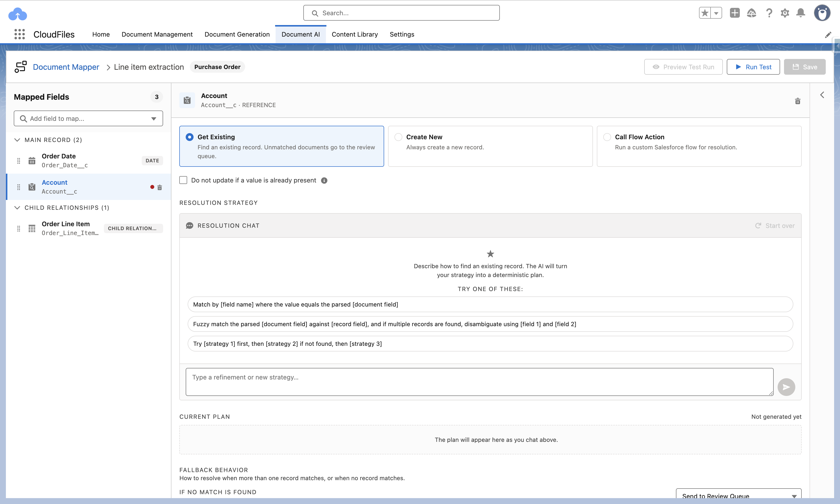Image resolution: width=840 pixels, height=504 pixels.
Task: Click the 'Not generated yet' status text
Action: point(776,417)
